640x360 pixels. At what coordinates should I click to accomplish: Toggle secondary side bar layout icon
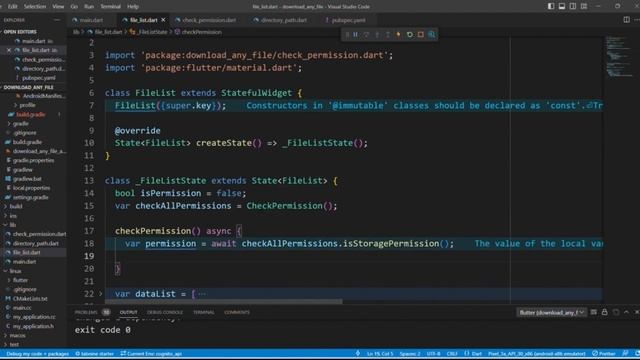point(573,6)
